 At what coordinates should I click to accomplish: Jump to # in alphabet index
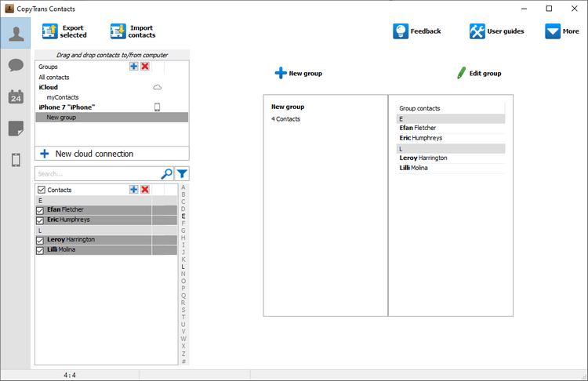click(x=183, y=361)
